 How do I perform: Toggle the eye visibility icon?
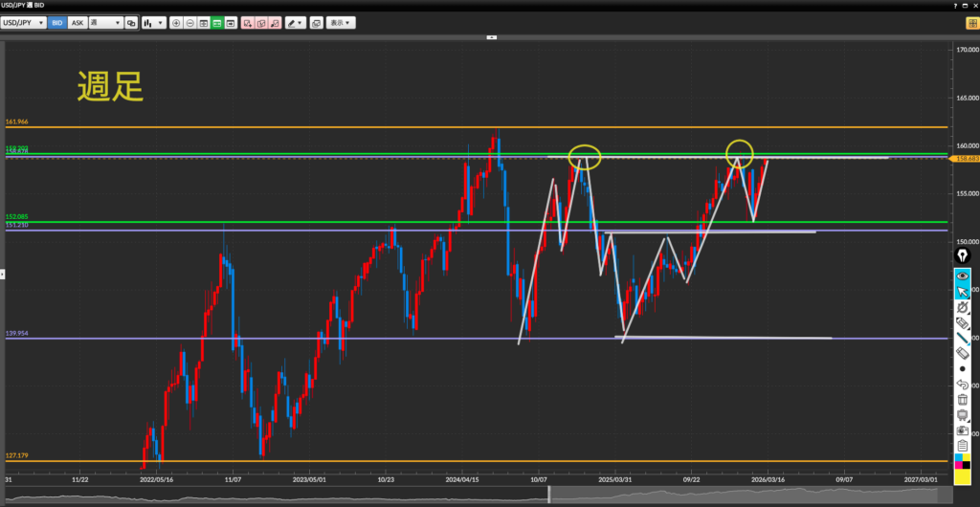tap(963, 276)
